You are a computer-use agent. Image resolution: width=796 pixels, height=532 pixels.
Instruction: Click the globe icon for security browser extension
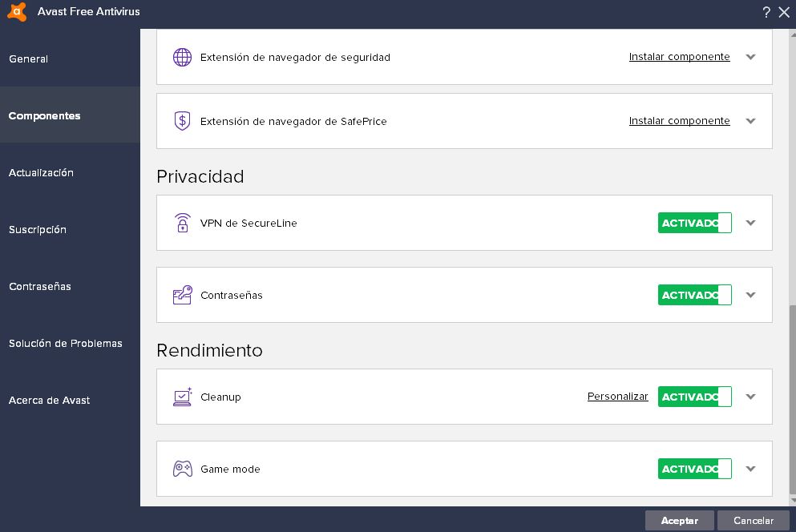182,58
